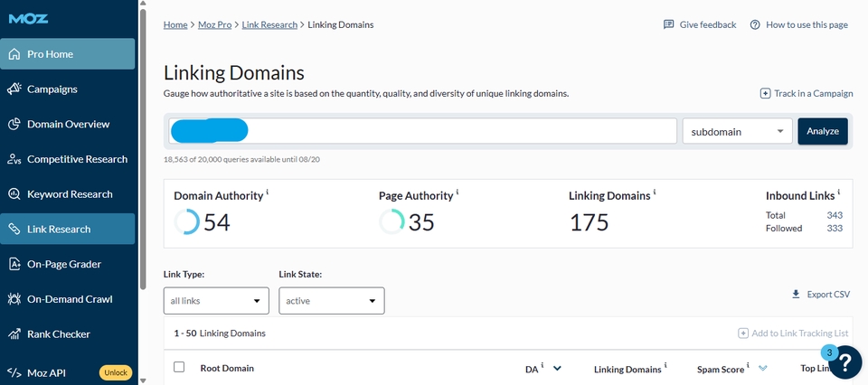This screenshot has width=868, height=385.
Task: Click the Moz API code icon
Action: pyautogui.click(x=14, y=373)
